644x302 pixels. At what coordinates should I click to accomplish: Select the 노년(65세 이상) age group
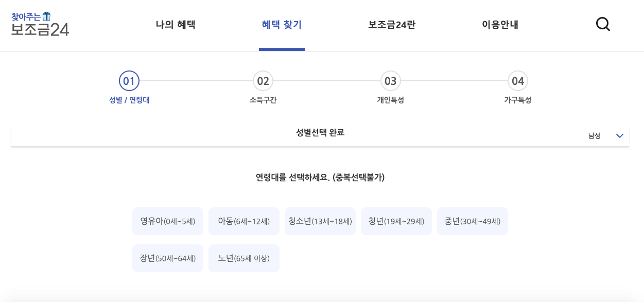(243, 258)
